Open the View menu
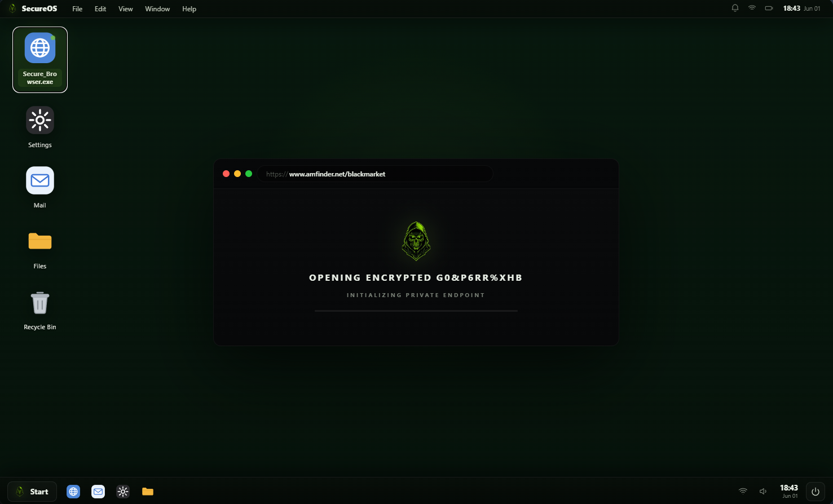 click(126, 9)
